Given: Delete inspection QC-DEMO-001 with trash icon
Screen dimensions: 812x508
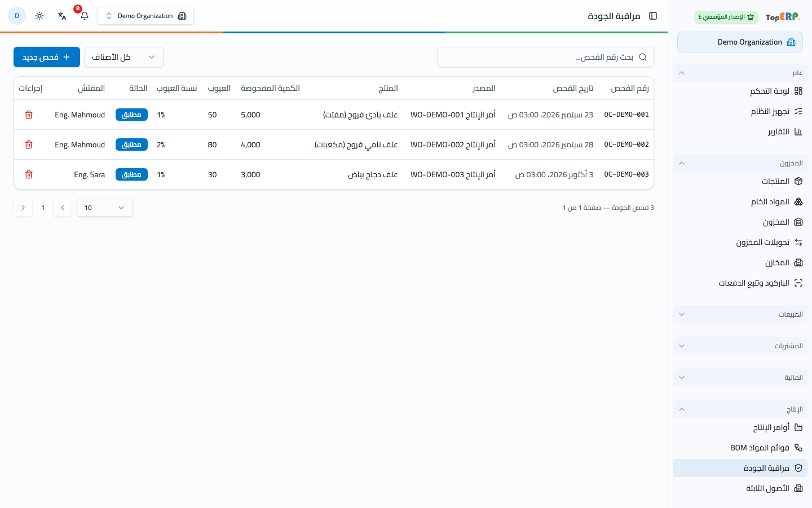Looking at the screenshot, I should (29, 115).
